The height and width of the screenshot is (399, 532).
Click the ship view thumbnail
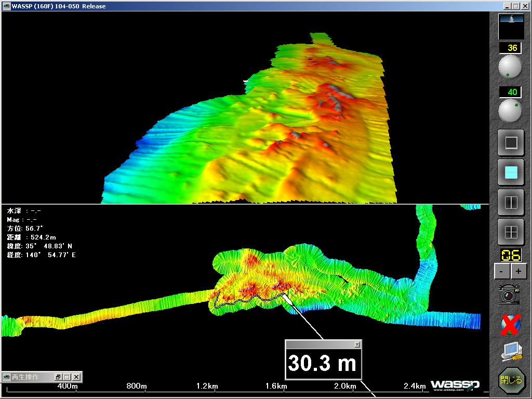[511, 27]
